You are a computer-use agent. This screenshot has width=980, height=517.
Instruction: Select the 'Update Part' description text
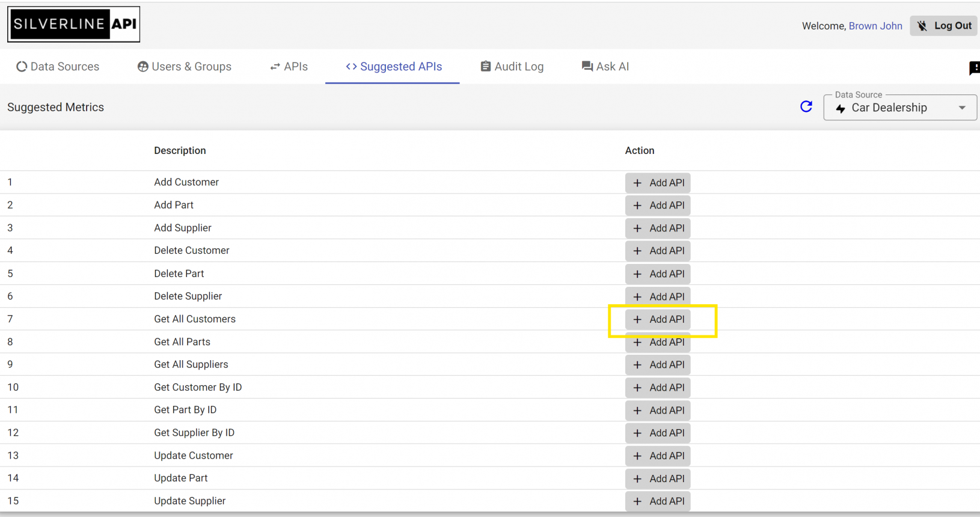click(x=181, y=478)
